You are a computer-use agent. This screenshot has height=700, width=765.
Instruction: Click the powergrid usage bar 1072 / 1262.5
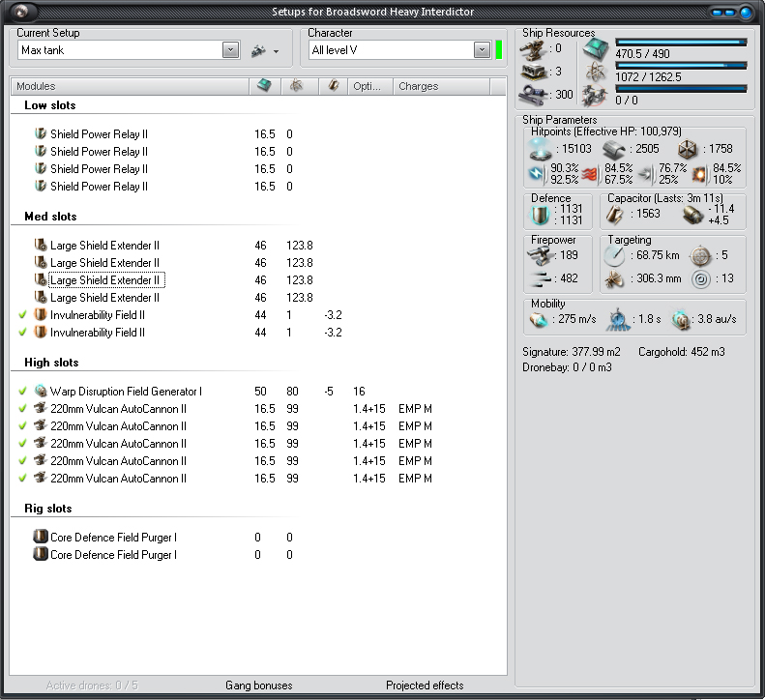click(x=681, y=66)
